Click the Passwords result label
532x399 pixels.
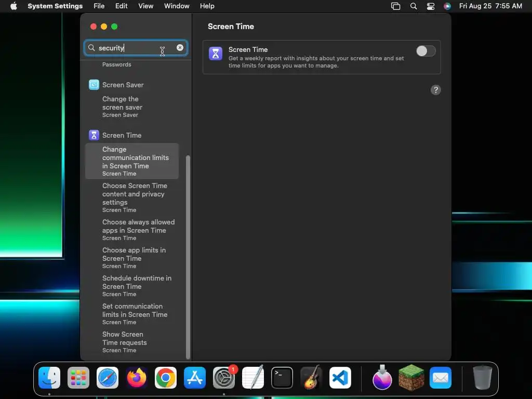tap(117, 64)
